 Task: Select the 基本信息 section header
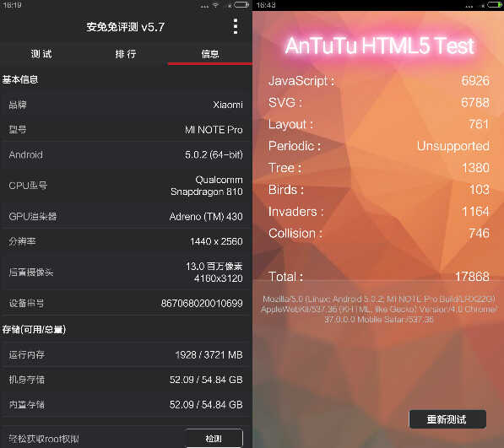20,79
